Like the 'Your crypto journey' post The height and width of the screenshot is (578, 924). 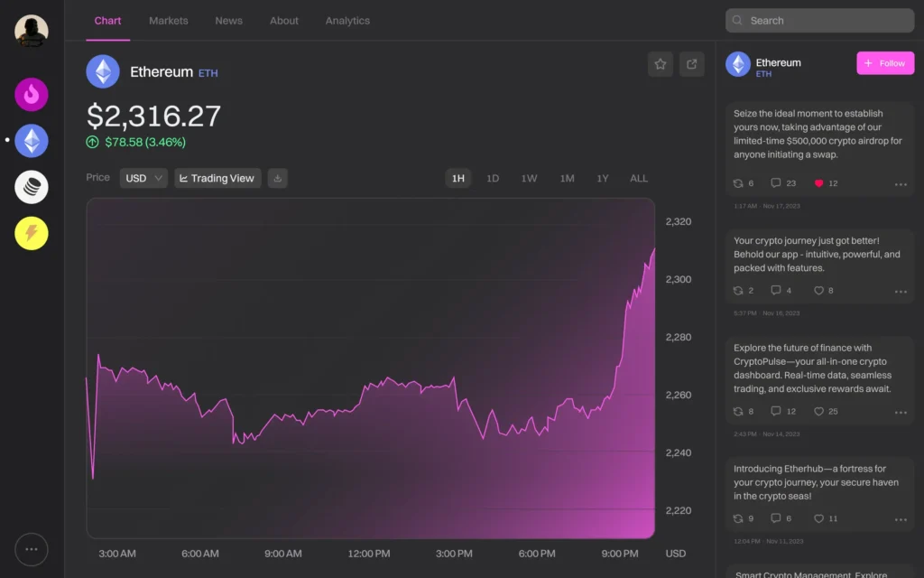point(818,291)
